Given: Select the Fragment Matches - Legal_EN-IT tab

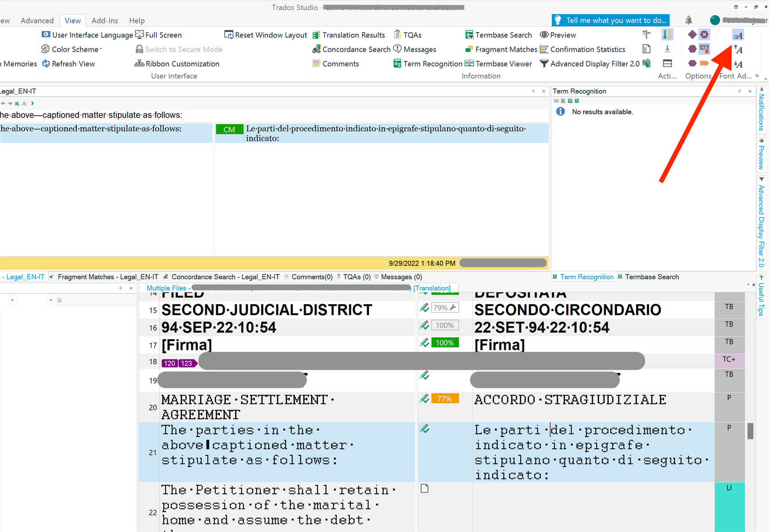Looking at the screenshot, I should coord(104,277).
